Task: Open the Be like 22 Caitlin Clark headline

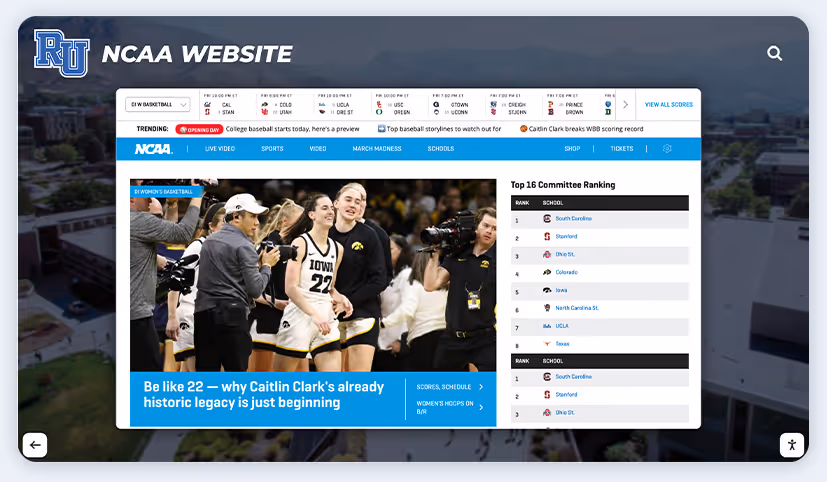Action: (264, 394)
